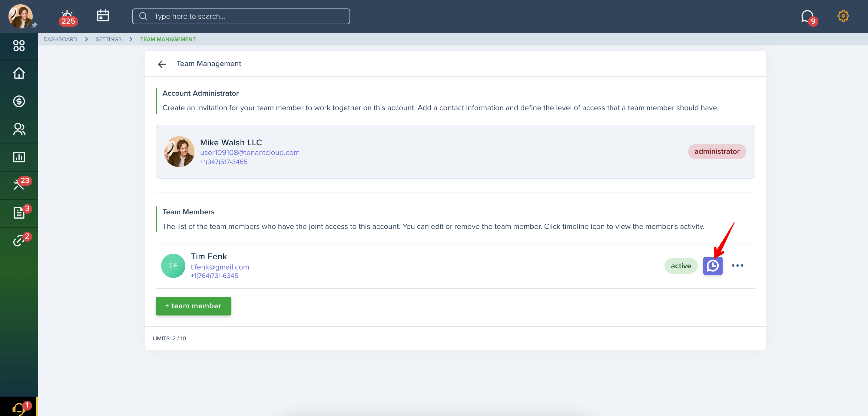Click the active status badge for Tim Fenk
Image resolution: width=868 pixels, height=416 pixels.
[681, 266]
